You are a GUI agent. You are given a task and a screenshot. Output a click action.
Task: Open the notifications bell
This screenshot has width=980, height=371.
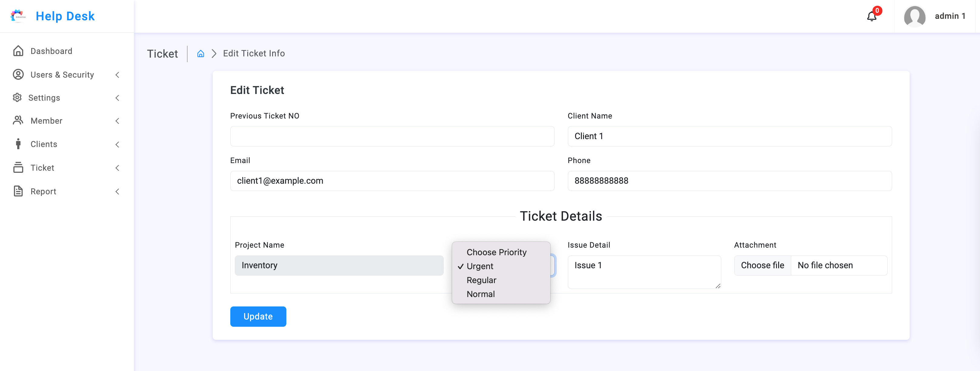[x=872, y=17]
